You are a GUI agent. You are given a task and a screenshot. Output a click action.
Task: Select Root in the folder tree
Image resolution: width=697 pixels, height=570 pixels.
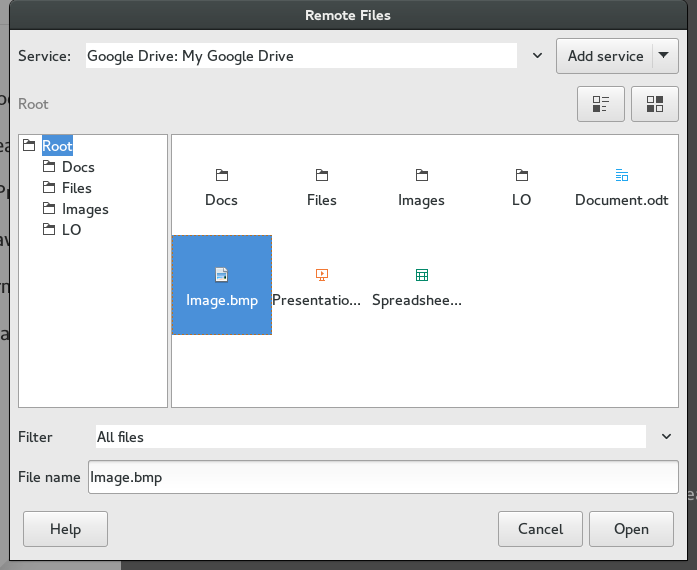[x=57, y=146]
